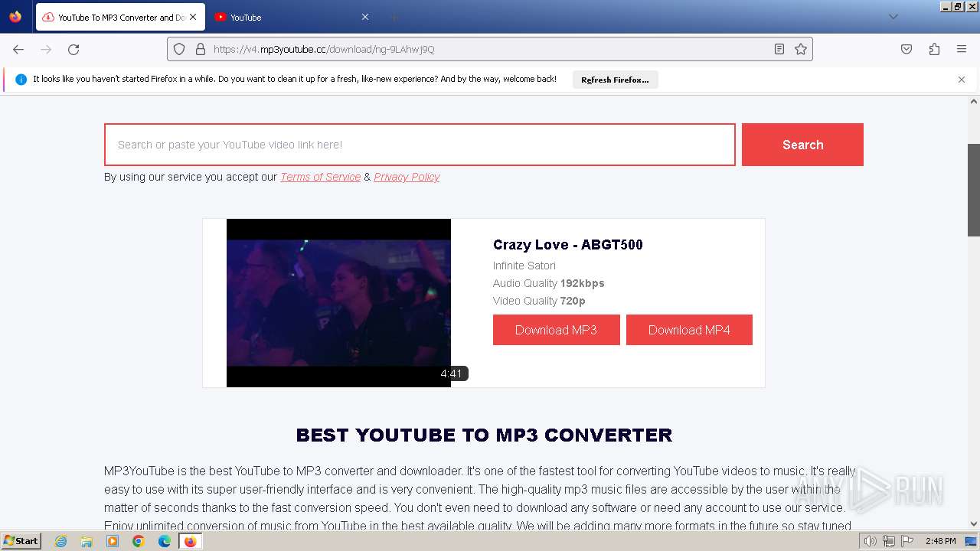Click the Crazy Love - ABGT500 title

pyautogui.click(x=568, y=245)
